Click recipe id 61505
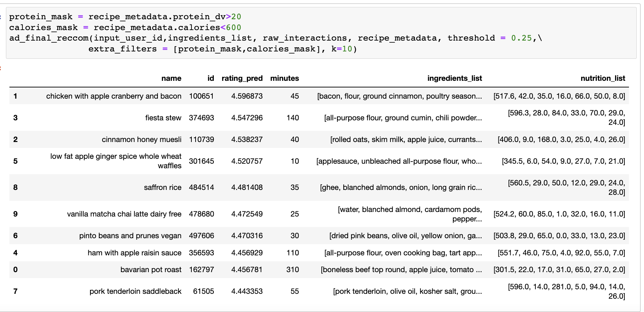 coord(204,291)
